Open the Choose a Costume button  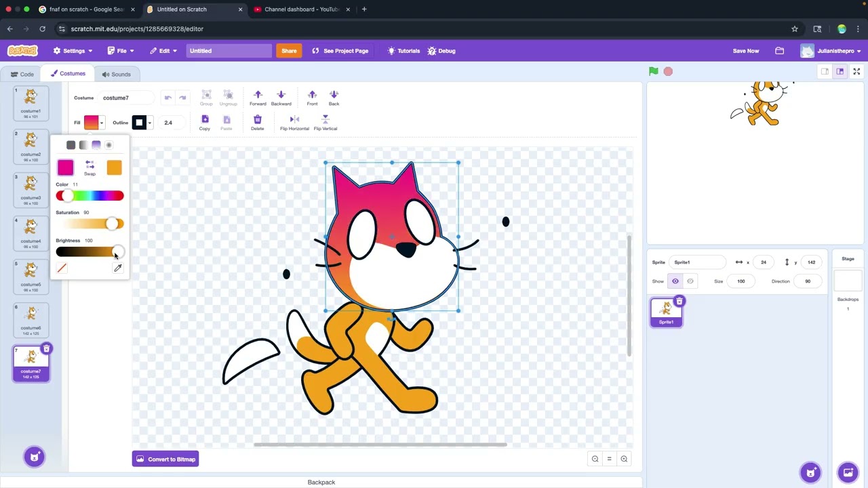click(35, 457)
